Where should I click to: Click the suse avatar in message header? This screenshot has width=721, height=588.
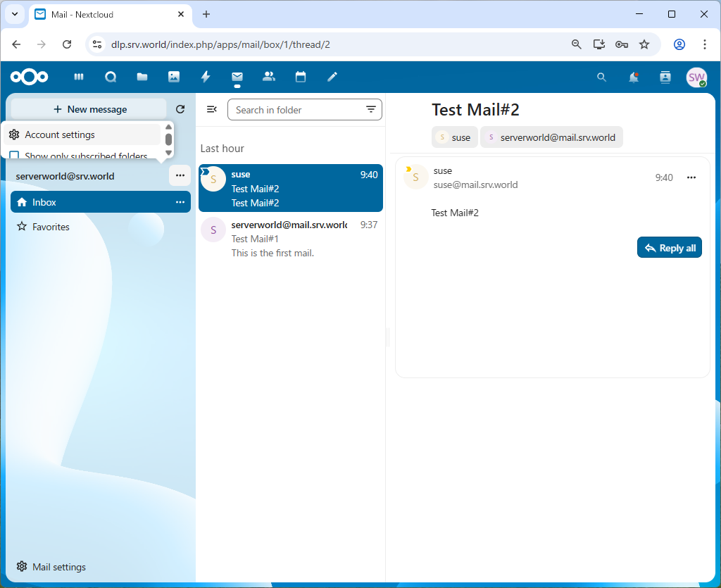[415, 177]
